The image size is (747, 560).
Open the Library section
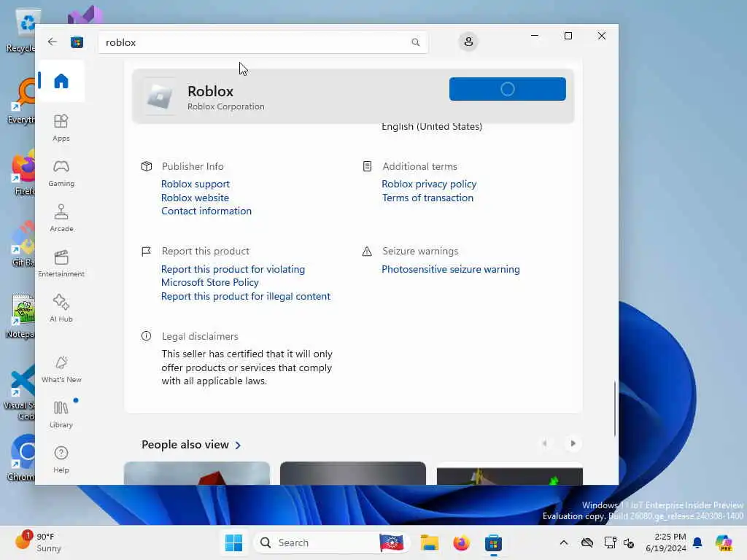coord(61,415)
